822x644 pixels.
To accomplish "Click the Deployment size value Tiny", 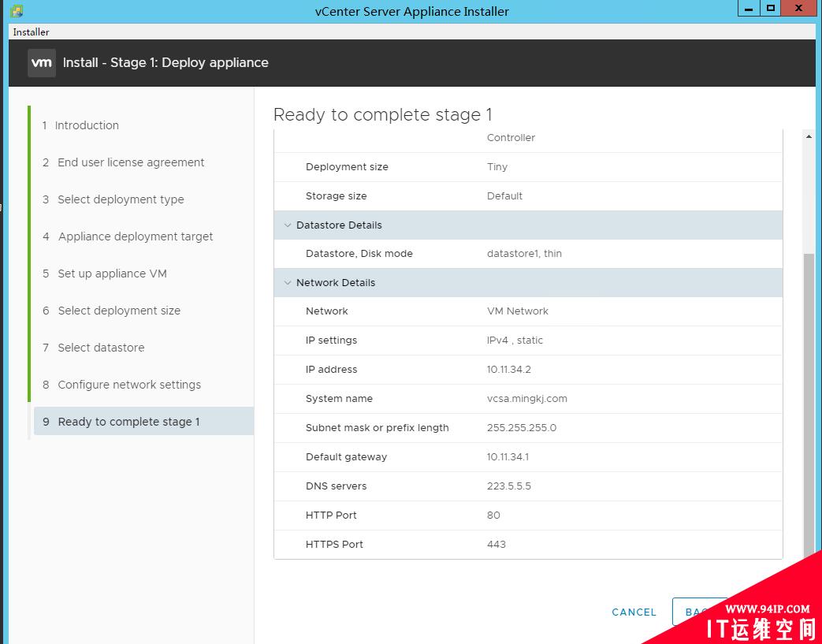I will (497, 167).
